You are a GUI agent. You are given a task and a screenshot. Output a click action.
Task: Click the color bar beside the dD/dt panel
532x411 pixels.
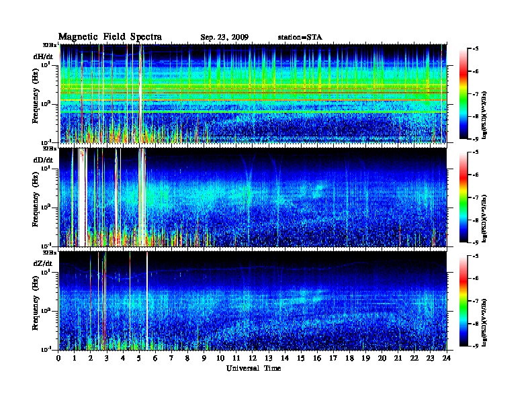tap(463, 197)
